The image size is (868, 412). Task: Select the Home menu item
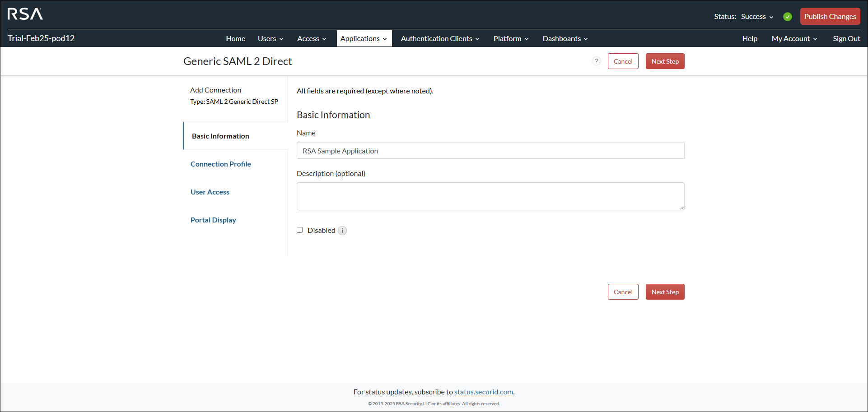click(235, 38)
